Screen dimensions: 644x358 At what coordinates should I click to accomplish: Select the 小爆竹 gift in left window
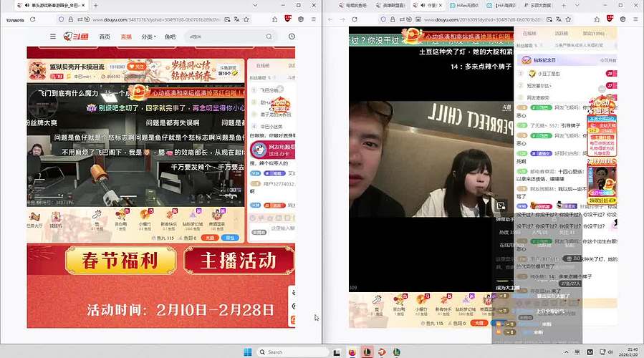pos(145,220)
